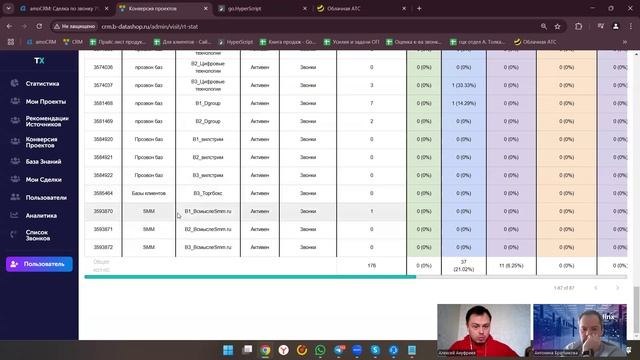
Task: Click project ID 3593870
Action: tap(103, 211)
